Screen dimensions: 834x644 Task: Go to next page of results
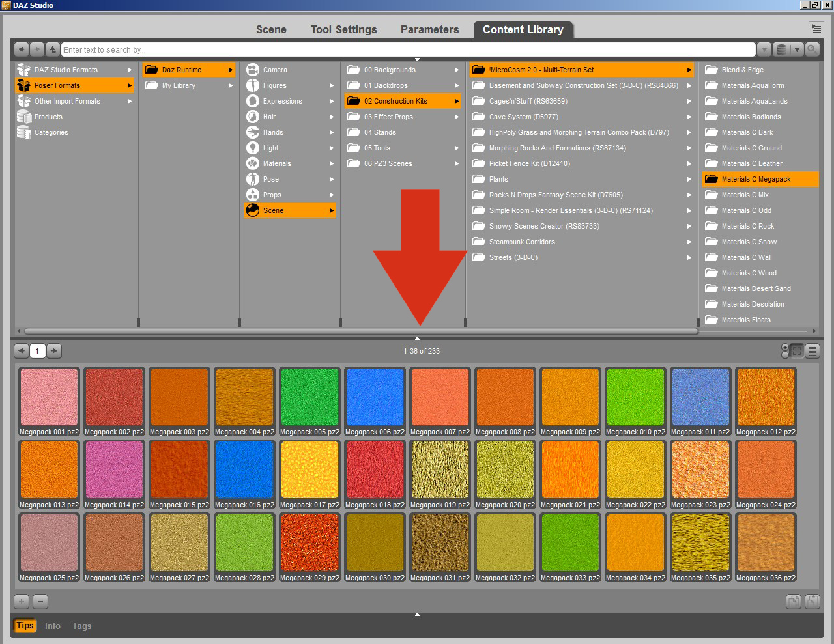point(54,351)
